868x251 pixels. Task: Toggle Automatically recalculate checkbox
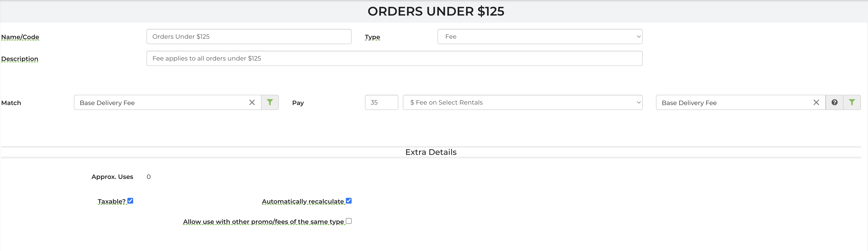click(349, 201)
